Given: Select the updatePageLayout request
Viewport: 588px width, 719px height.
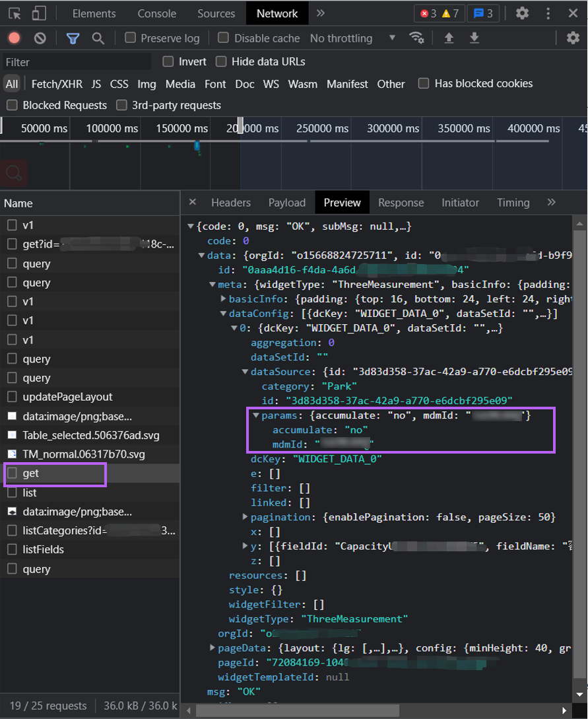Looking at the screenshot, I should point(67,397).
